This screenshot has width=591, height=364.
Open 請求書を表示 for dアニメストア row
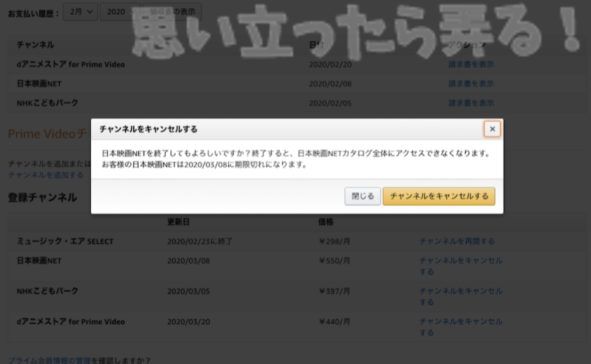coord(471,64)
